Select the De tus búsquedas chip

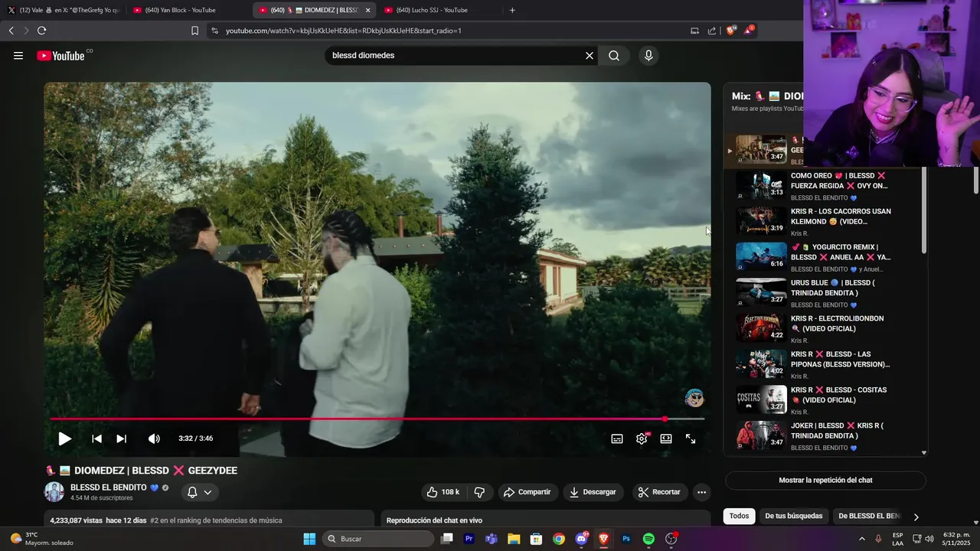tap(793, 516)
